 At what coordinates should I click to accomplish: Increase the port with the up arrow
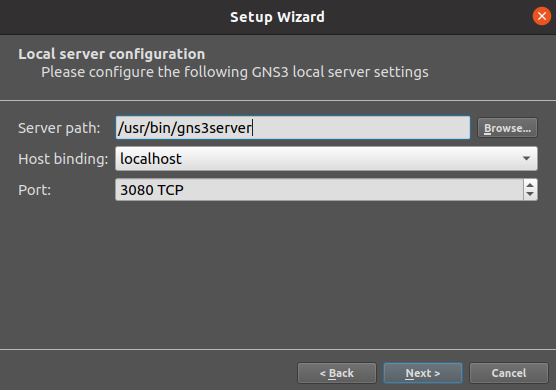click(530, 185)
